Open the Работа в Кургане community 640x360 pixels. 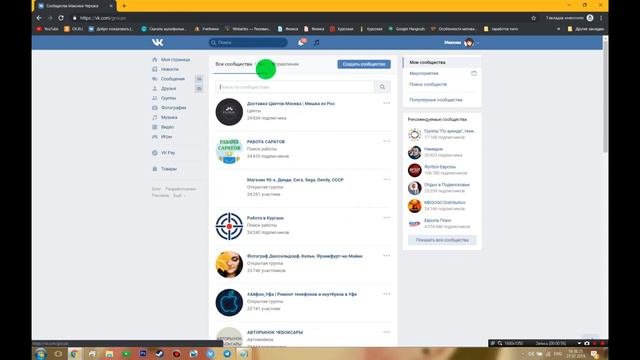pyautogui.click(x=265, y=218)
